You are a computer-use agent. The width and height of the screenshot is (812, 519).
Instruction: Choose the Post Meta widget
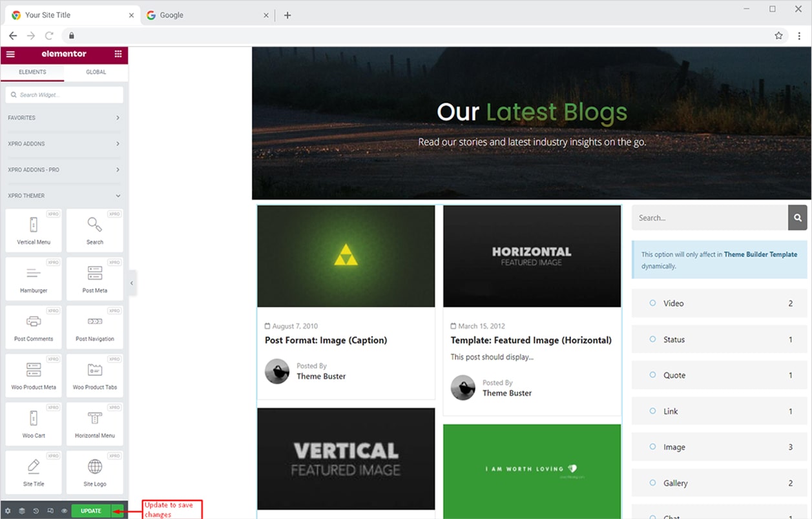[x=95, y=278]
